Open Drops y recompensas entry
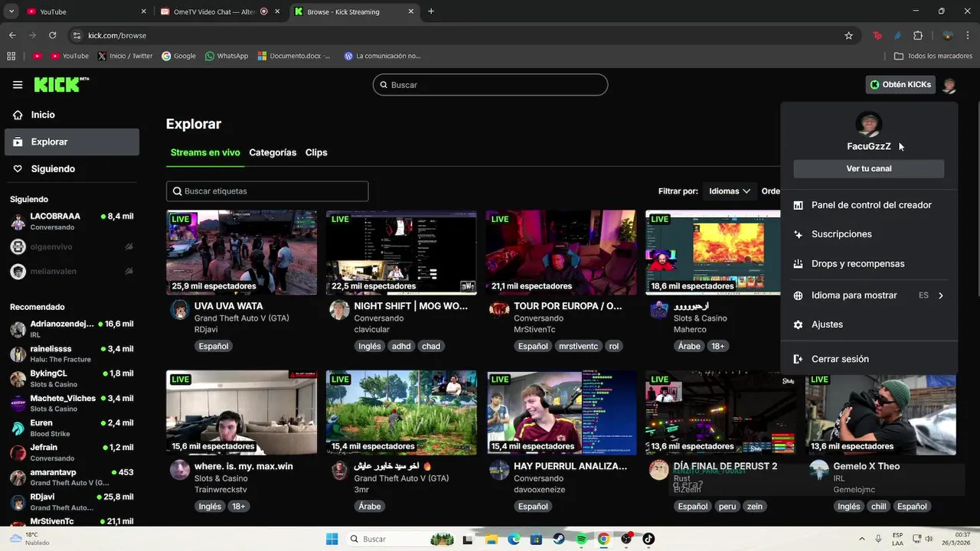Screen dimensions: 980x551 click(x=869, y=264)
